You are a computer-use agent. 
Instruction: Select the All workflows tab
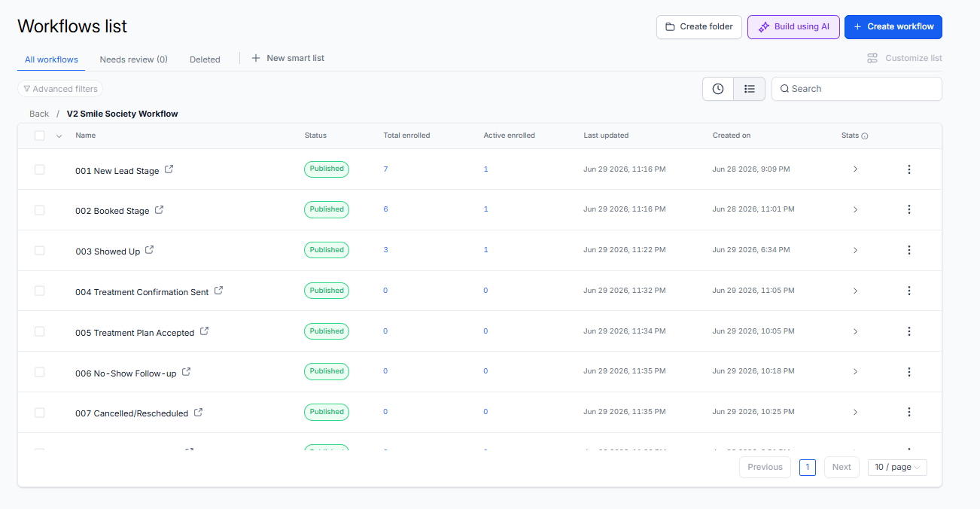[x=51, y=59]
